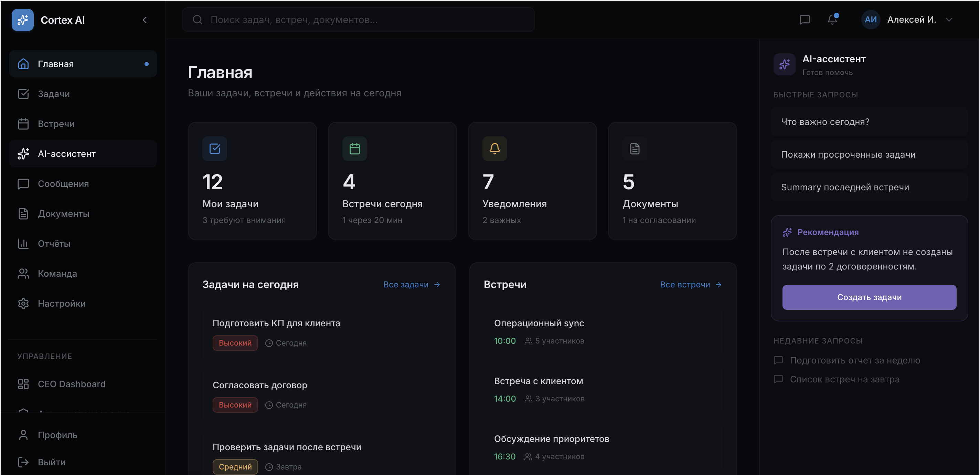Viewport: 980px width, 475px height.
Task: Open notifications bell in the header
Action: click(832, 19)
